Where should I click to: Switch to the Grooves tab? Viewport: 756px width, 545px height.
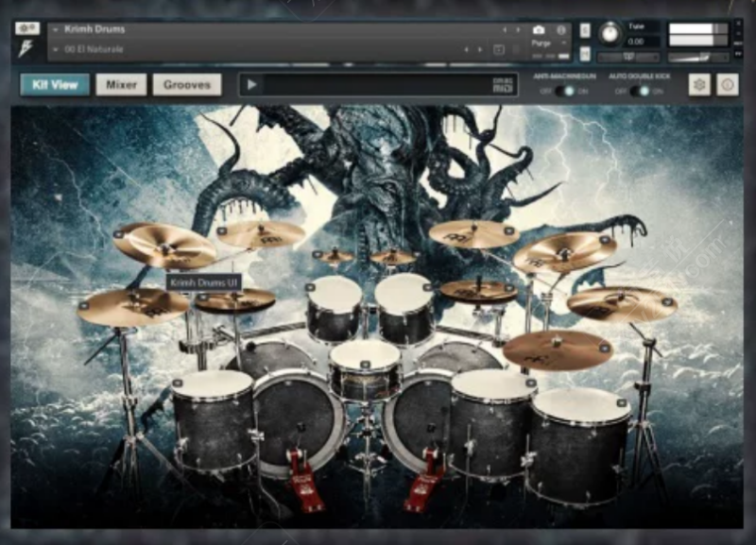pyautogui.click(x=187, y=85)
